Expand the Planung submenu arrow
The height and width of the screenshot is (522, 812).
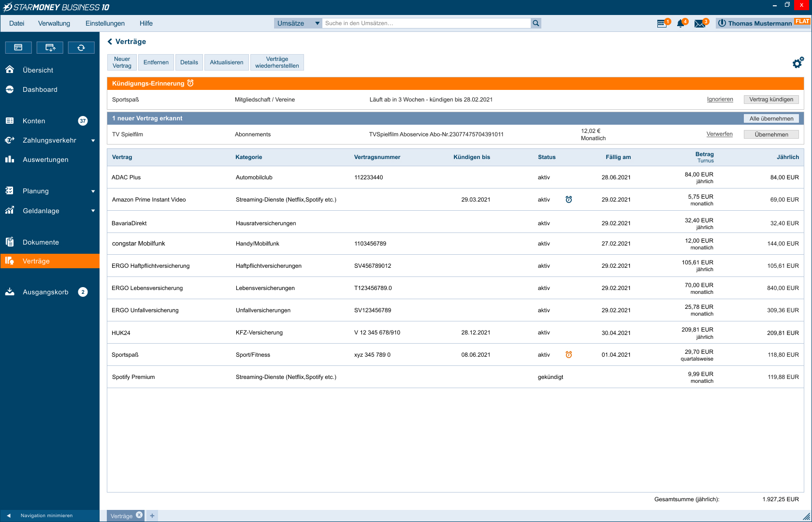point(93,191)
